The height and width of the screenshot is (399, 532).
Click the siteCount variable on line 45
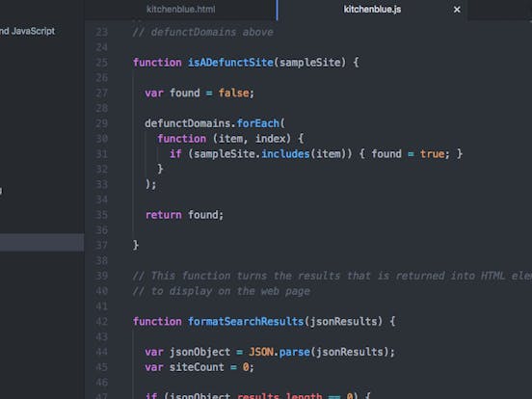coord(197,367)
